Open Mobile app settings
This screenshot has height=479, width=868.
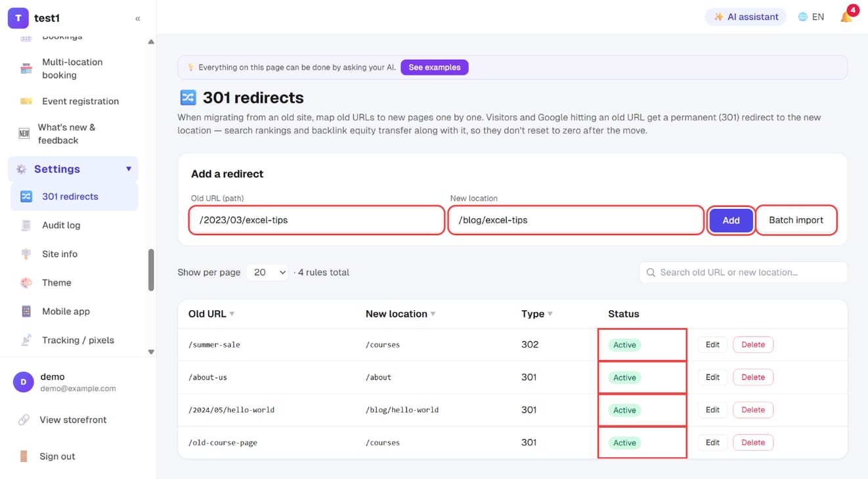click(x=74, y=311)
